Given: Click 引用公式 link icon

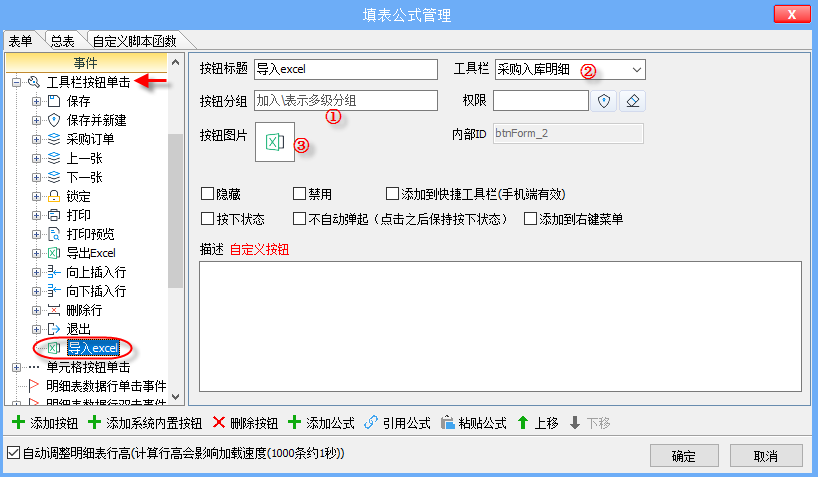Looking at the screenshot, I should [x=370, y=422].
